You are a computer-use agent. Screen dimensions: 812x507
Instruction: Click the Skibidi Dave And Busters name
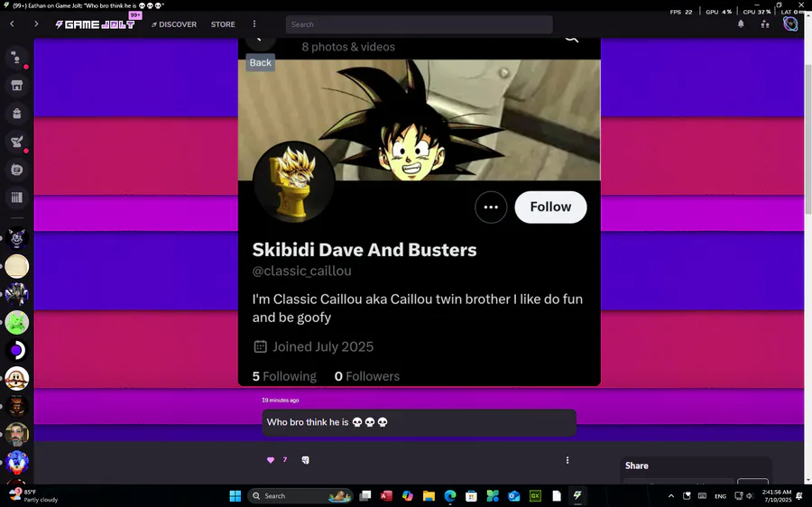click(x=364, y=250)
